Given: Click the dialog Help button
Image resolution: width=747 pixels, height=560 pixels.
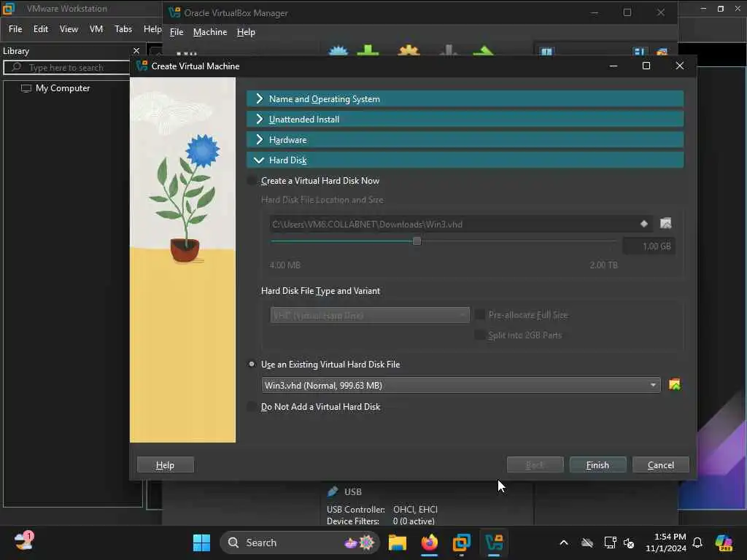Looking at the screenshot, I should coord(166,464).
